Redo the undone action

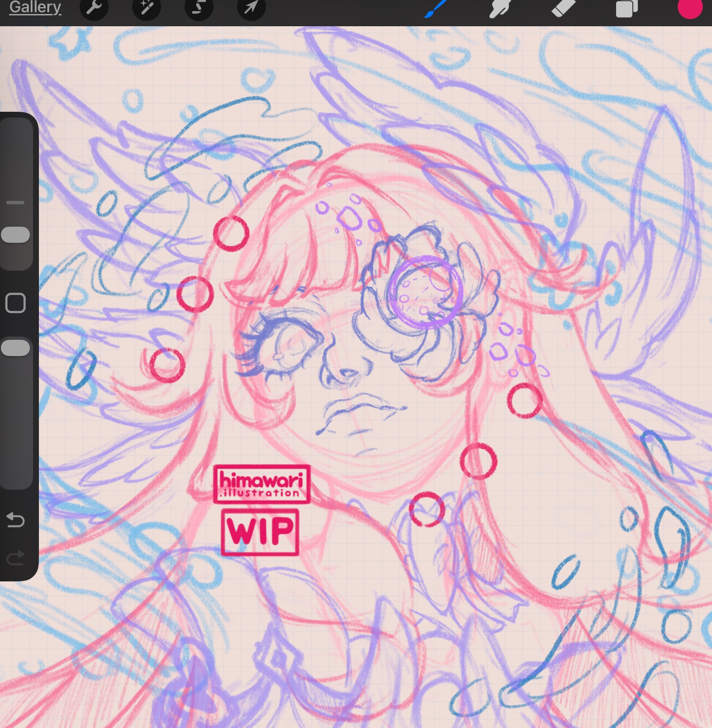(x=15, y=558)
